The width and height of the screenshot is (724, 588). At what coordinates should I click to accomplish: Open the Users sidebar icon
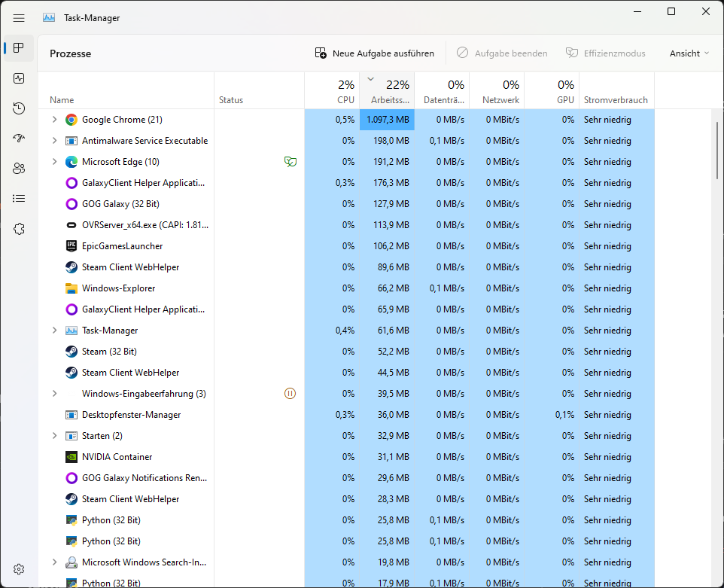[19, 168]
